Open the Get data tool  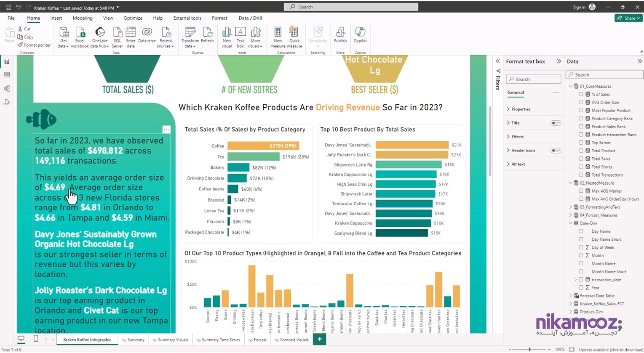(63, 37)
